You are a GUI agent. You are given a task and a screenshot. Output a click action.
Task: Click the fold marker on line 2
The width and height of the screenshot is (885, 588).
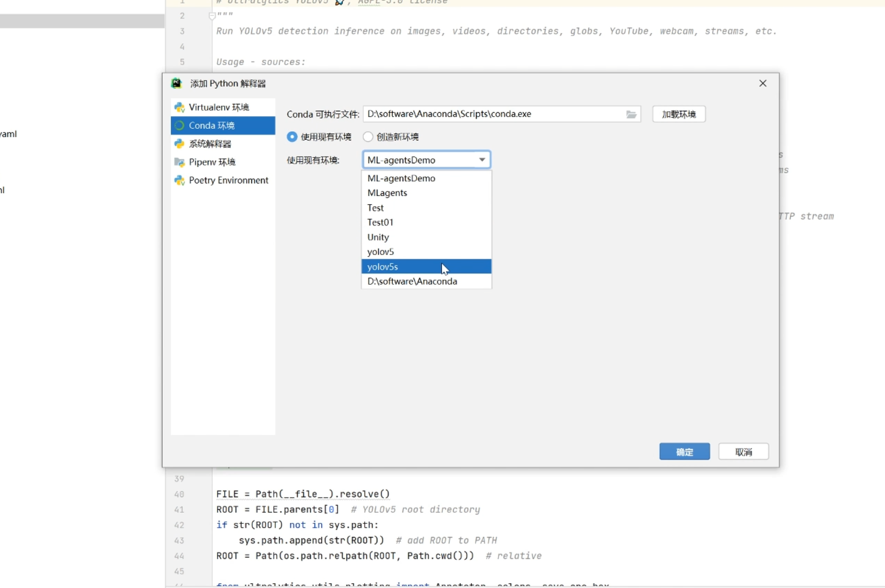coord(212,16)
